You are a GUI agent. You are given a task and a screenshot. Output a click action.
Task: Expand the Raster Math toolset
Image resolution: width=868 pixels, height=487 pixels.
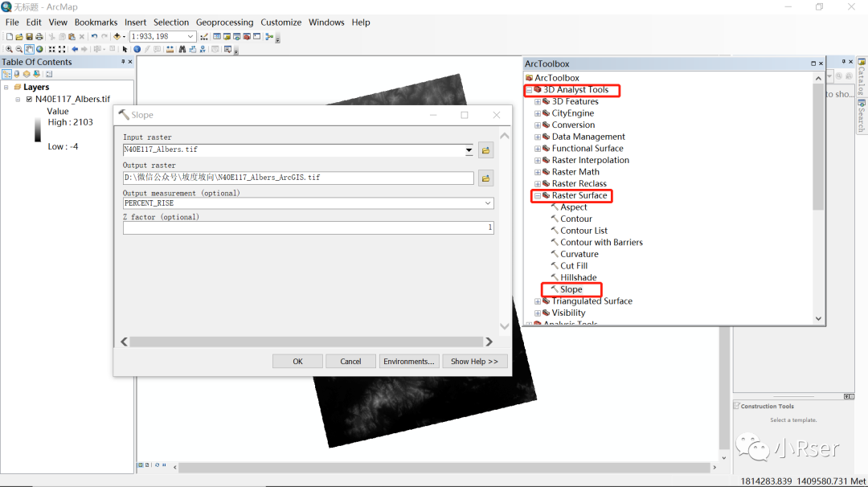coord(538,172)
